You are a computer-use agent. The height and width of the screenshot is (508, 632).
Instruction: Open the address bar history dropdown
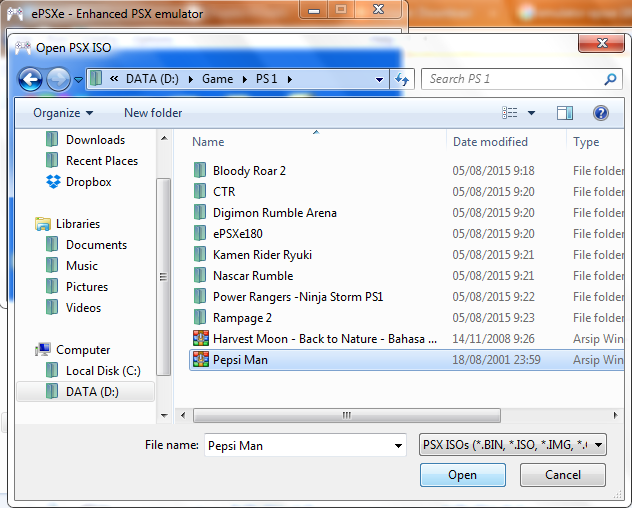[379, 79]
